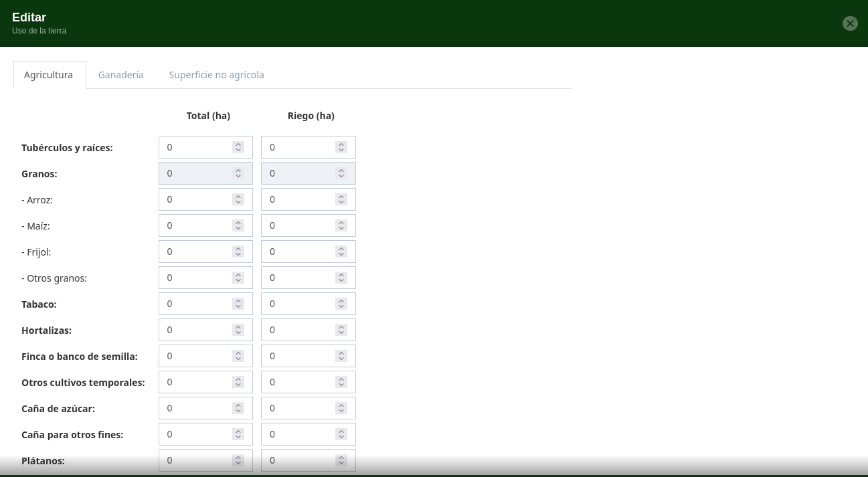Screen dimensions: 868x477
Task: Select the Agricultura tab
Action: click(x=49, y=75)
